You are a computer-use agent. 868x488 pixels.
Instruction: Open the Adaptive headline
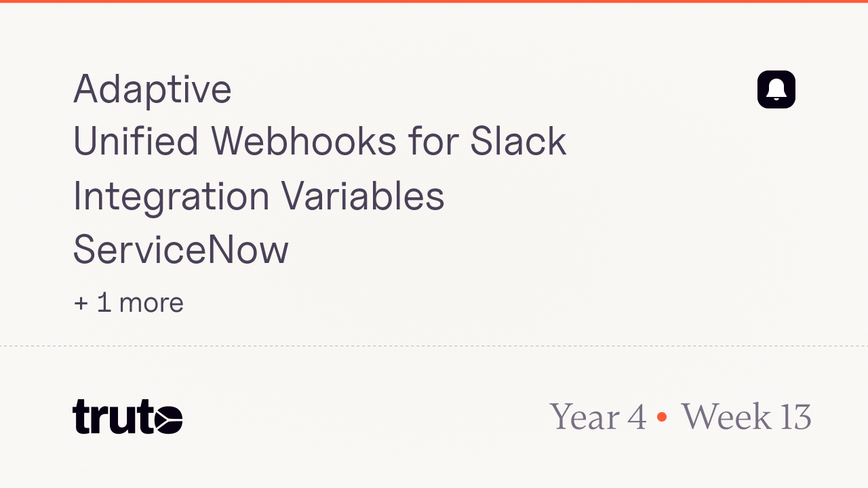point(153,89)
